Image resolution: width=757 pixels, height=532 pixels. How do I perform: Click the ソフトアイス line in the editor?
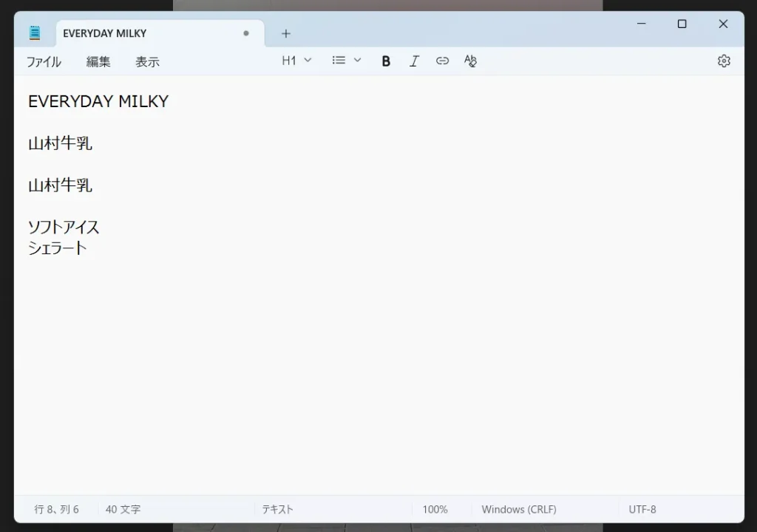tap(64, 227)
